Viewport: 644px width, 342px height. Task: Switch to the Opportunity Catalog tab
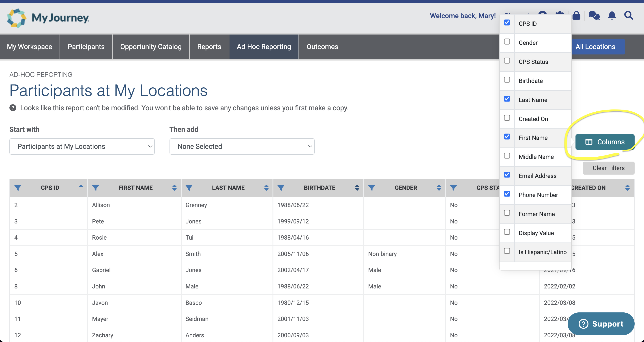pyautogui.click(x=151, y=47)
